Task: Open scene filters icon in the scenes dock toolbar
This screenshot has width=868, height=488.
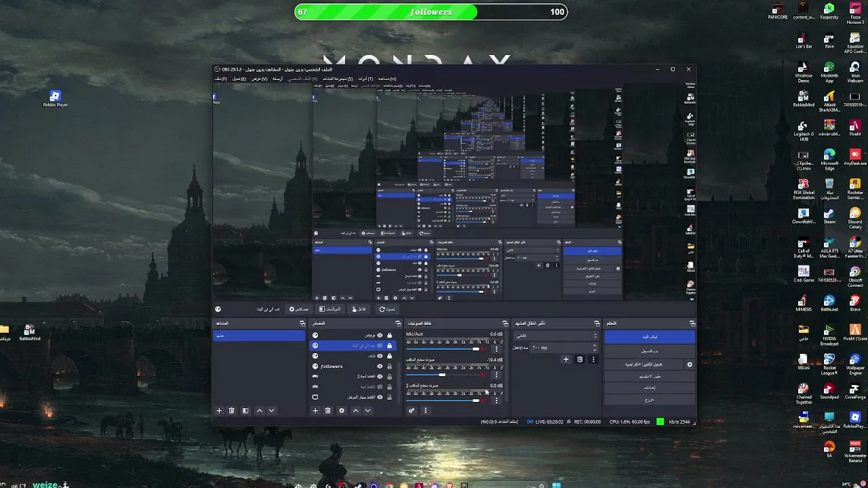Action: (245, 411)
